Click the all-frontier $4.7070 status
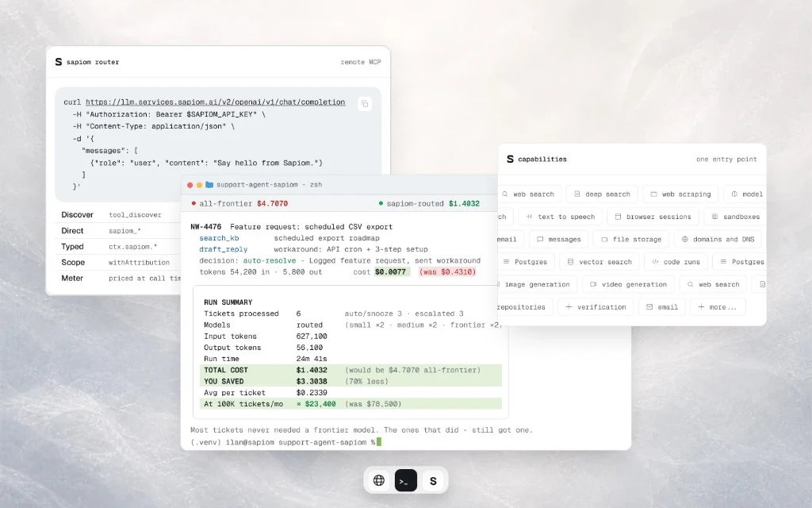The image size is (812, 508). tap(239, 204)
